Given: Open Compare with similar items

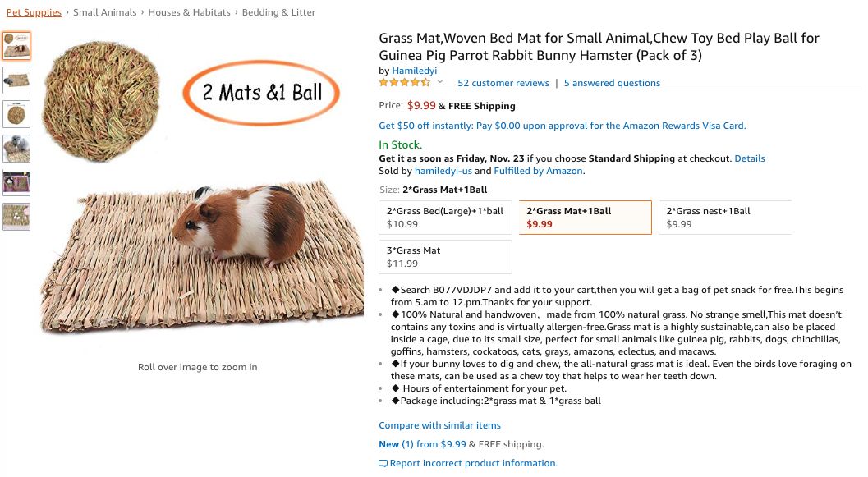Looking at the screenshot, I should 439,425.
